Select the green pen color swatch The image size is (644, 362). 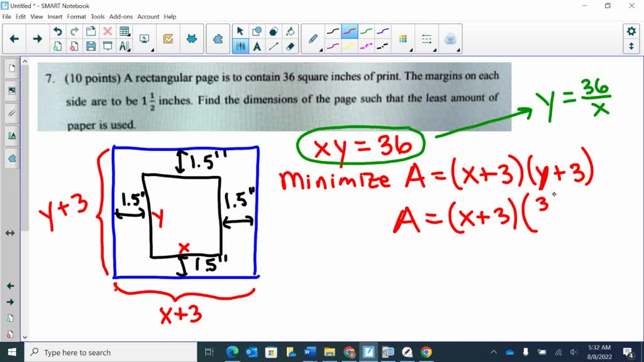click(365, 31)
